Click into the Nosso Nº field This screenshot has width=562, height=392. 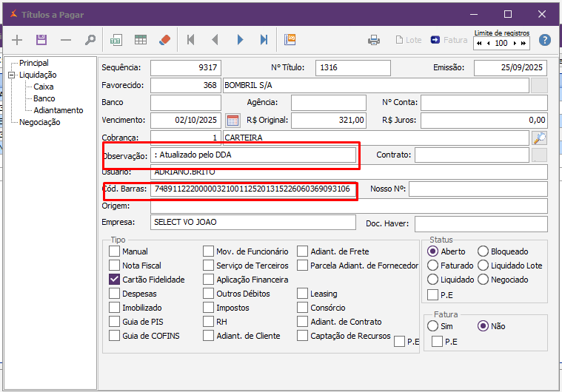[478, 189]
